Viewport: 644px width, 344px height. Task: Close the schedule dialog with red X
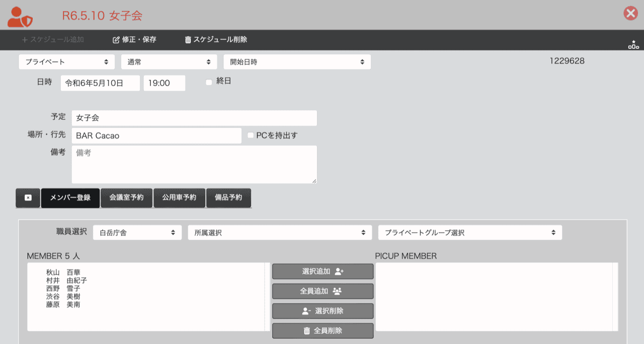pos(630,14)
